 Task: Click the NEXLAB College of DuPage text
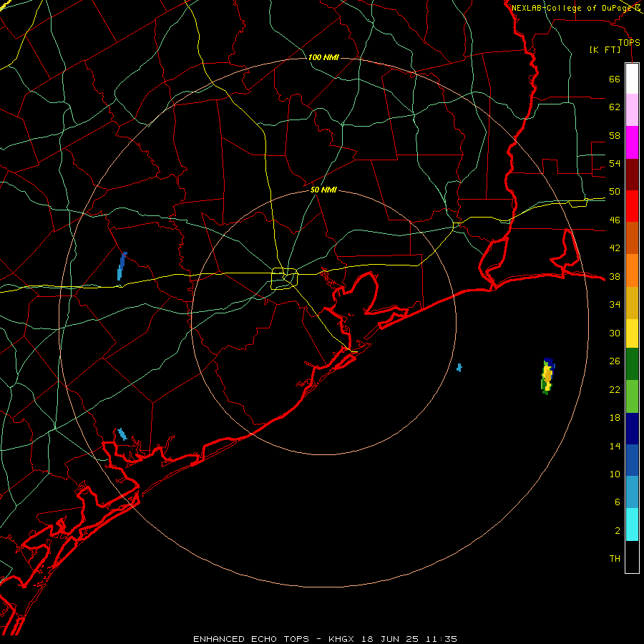point(572,8)
